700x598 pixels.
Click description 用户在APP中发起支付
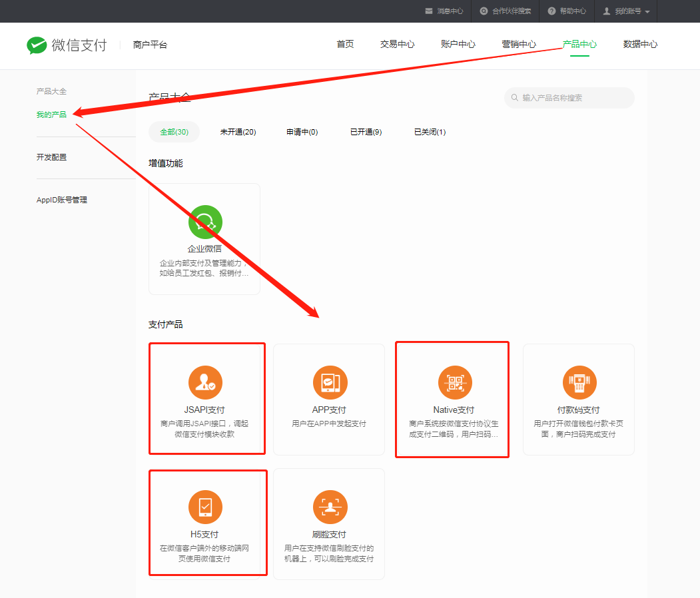click(x=329, y=424)
